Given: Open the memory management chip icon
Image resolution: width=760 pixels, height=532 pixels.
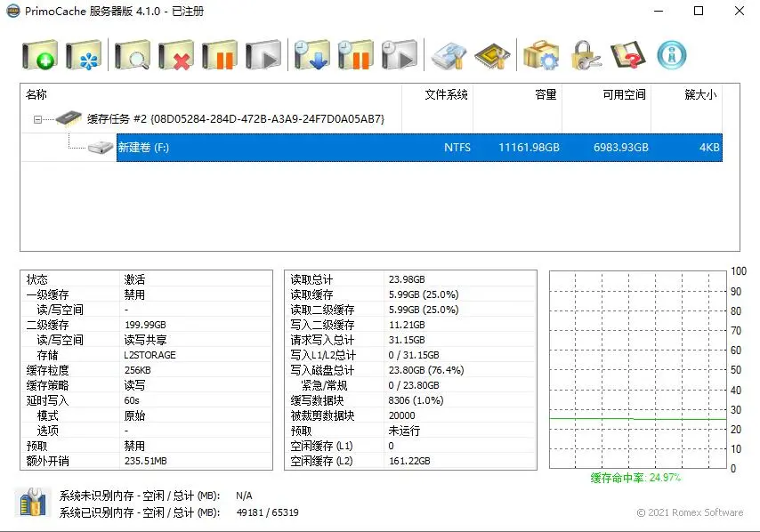Looking at the screenshot, I should [x=492, y=56].
